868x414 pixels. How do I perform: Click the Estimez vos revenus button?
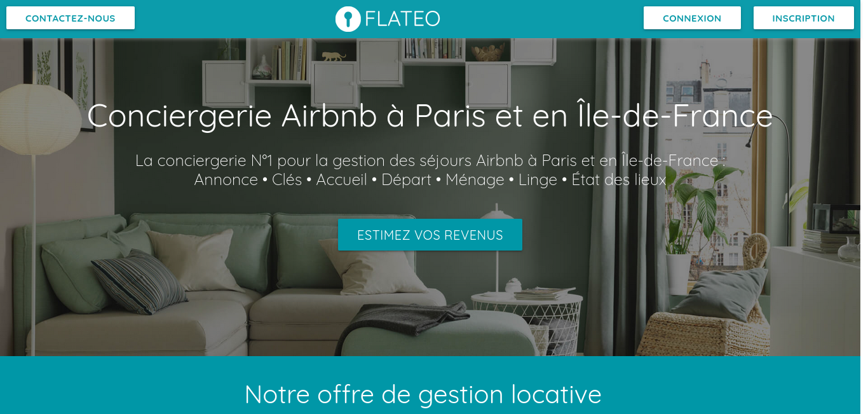point(430,235)
